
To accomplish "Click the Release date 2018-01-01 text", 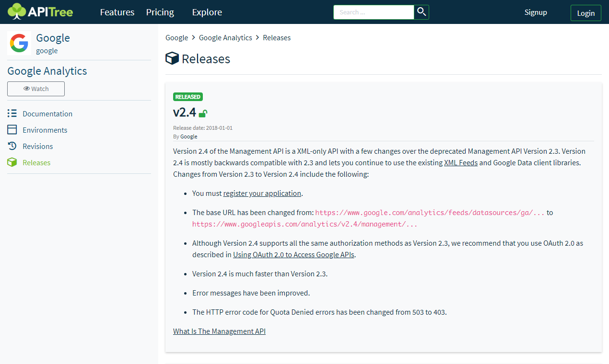I will click(x=203, y=128).
